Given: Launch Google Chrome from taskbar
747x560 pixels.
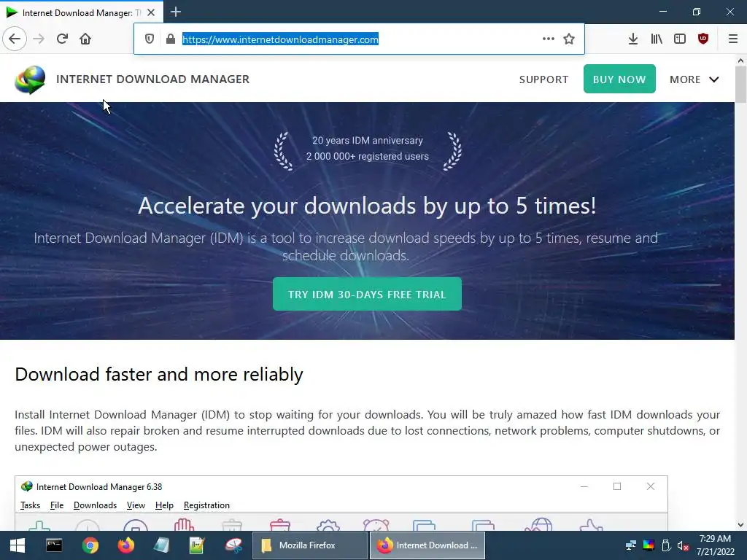Looking at the screenshot, I should 90,545.
